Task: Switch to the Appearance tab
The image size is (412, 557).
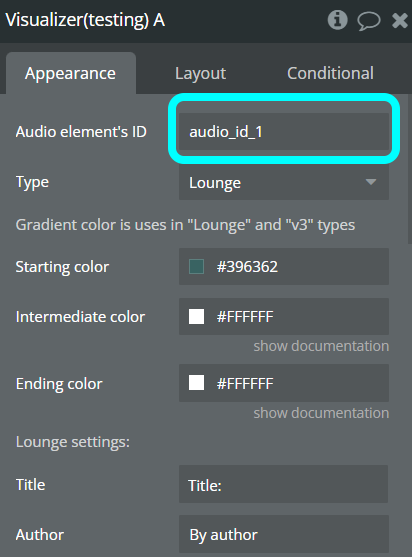Action: click(x=71, y=74)
